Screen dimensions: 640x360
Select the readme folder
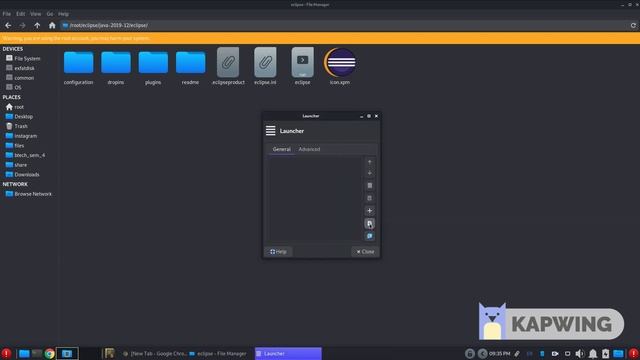tap(191, 67)
